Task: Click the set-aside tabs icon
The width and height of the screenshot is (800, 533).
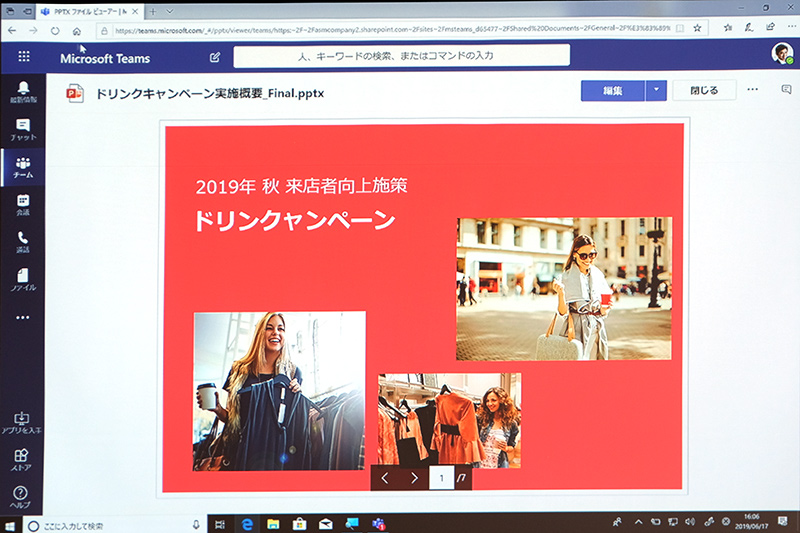Action: [10, 11]
